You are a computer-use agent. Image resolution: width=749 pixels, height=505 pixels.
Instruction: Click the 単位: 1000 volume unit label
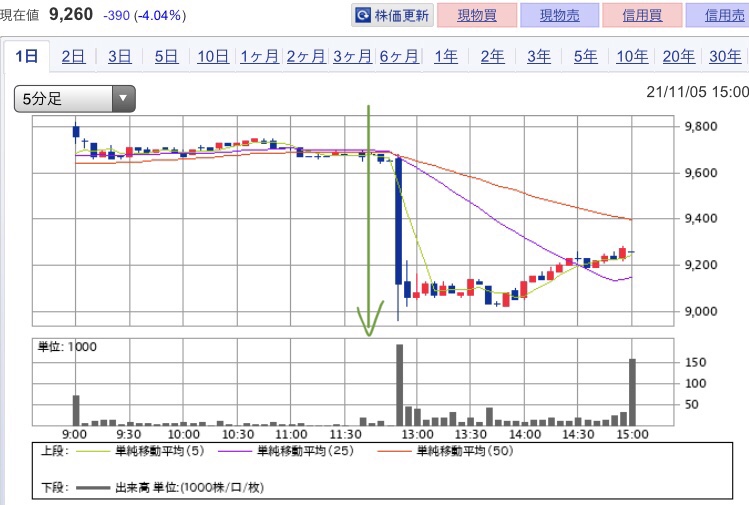coord(67,347)
